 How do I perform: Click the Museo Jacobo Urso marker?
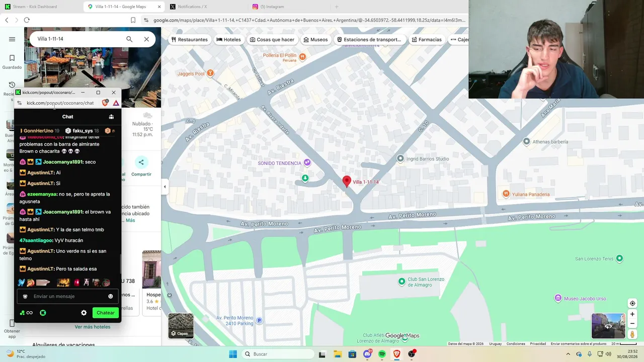557,299
